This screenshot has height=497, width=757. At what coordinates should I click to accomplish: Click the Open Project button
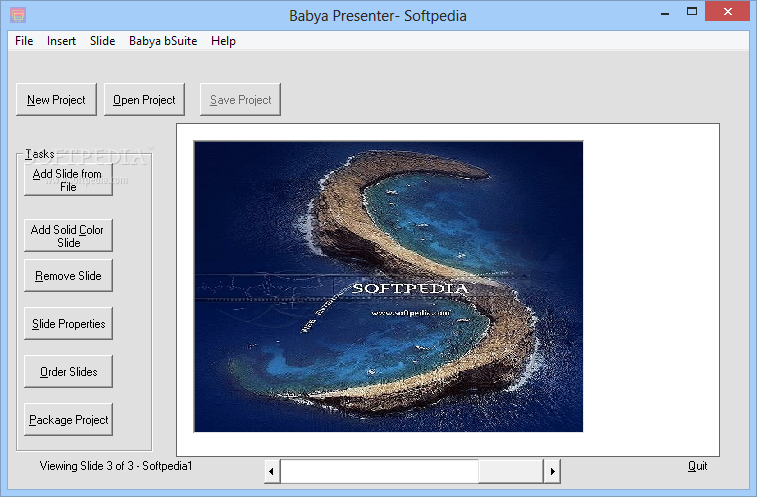click(x=144, y=99)
